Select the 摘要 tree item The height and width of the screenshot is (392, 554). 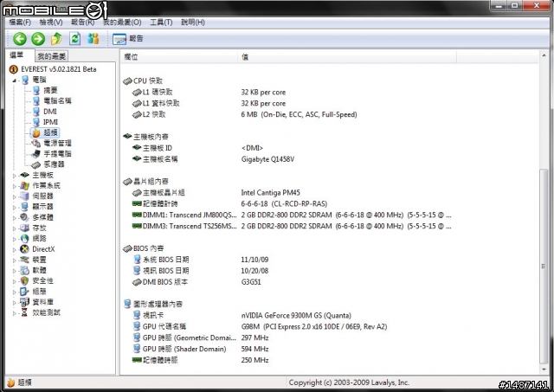(50, 90)
